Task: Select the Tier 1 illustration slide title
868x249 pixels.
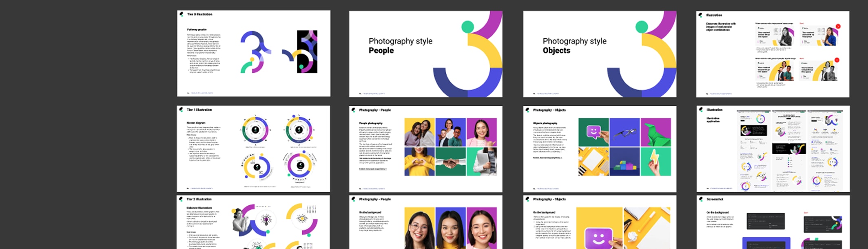Action: [x=199, y=110]
